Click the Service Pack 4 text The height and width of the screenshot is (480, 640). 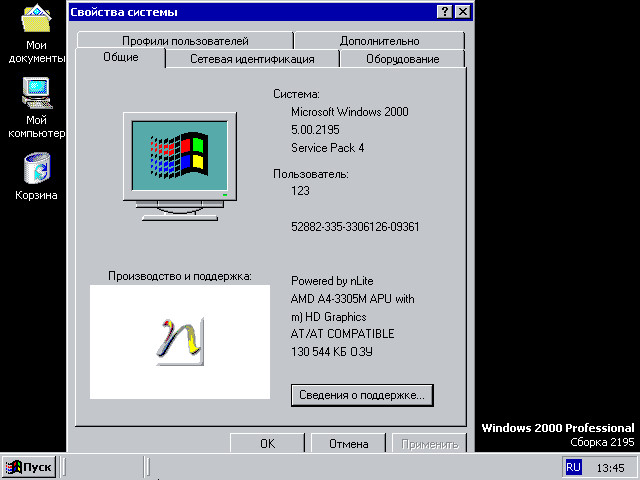(x=327, y=148)
